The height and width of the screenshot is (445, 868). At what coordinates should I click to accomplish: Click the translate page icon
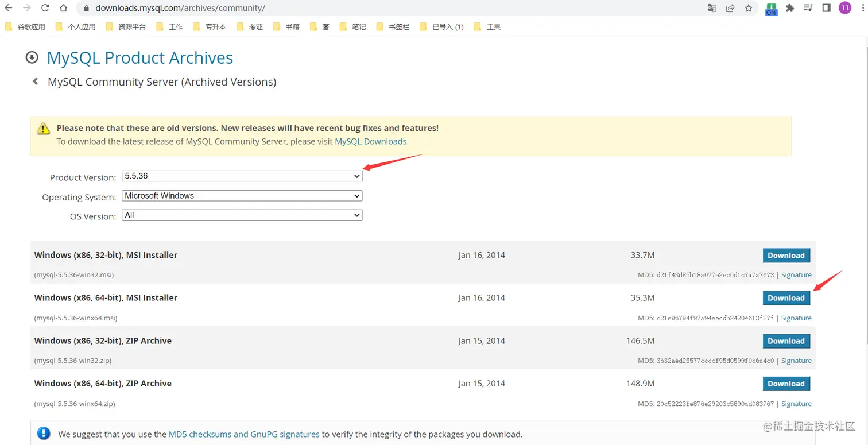click(712, 8)
